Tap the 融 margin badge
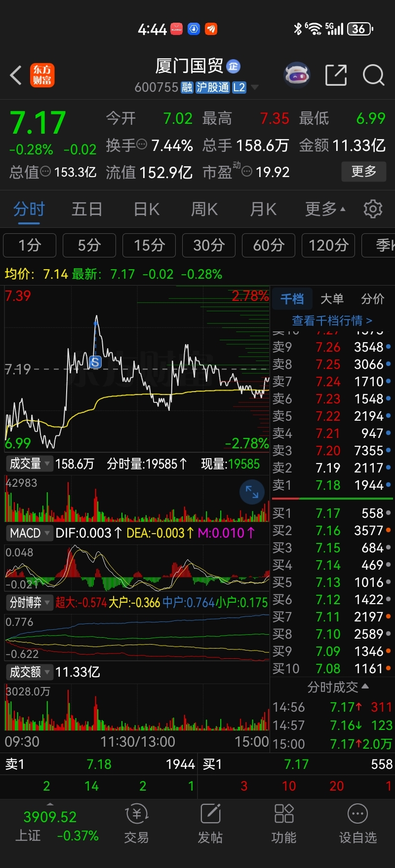Viewport: 395px width, 868px height. tap(187, 87)
